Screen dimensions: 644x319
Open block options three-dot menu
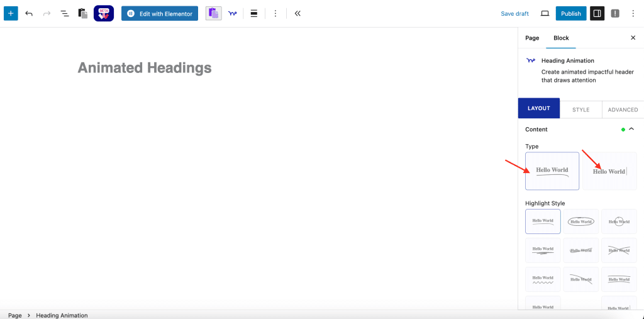(x=275, y=14)
